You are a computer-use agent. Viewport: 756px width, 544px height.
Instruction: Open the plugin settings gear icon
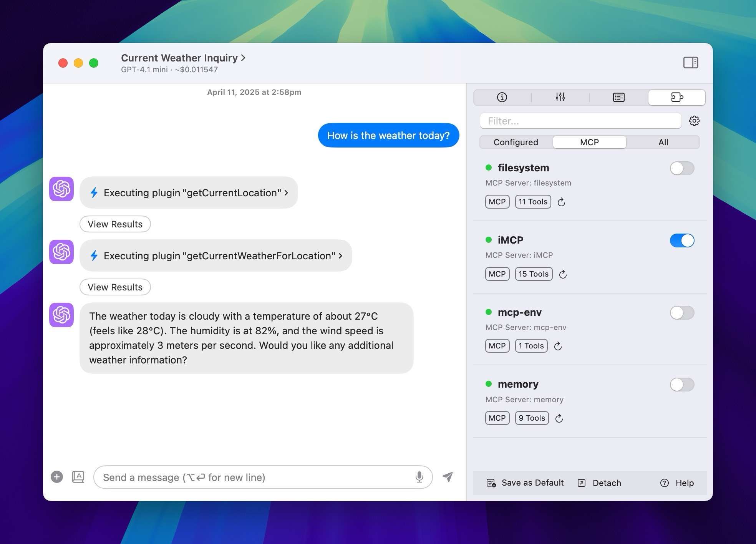pyautogui.click(x=695, y=121)
